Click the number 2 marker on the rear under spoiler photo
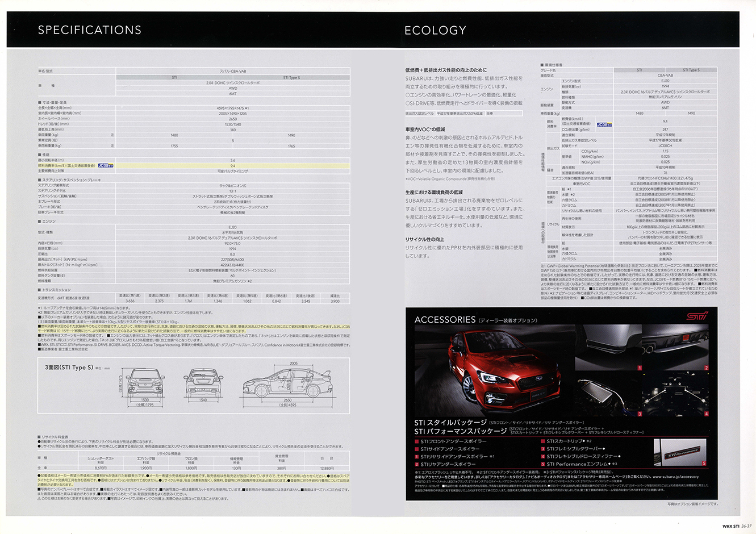The image size is (756, 534). click(707, 368)
